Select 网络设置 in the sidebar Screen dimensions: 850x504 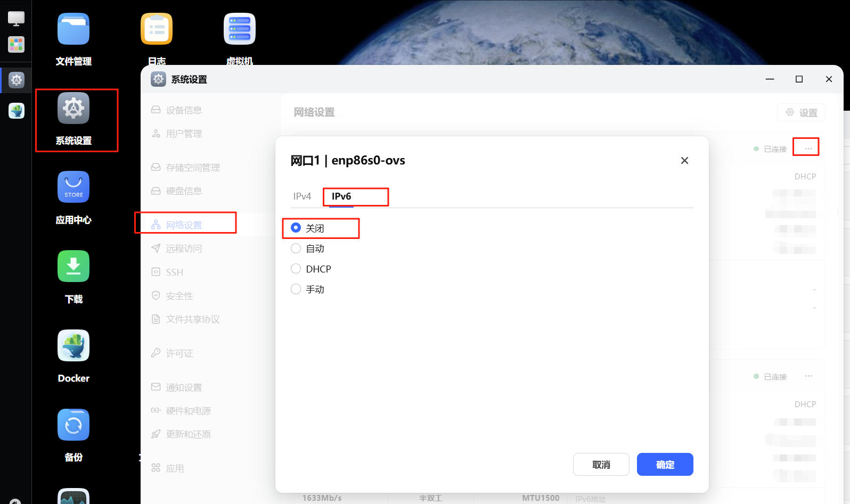[184, 225]
